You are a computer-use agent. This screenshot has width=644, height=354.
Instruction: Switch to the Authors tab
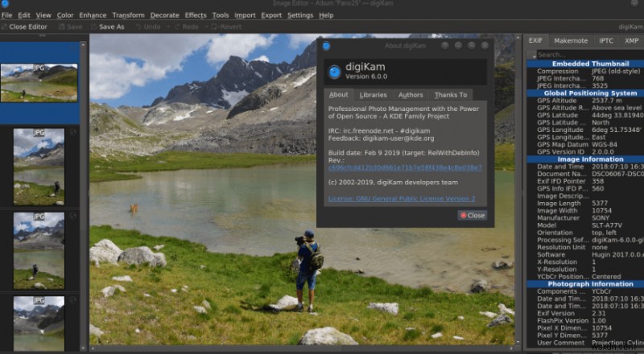[x=411, y=95]
